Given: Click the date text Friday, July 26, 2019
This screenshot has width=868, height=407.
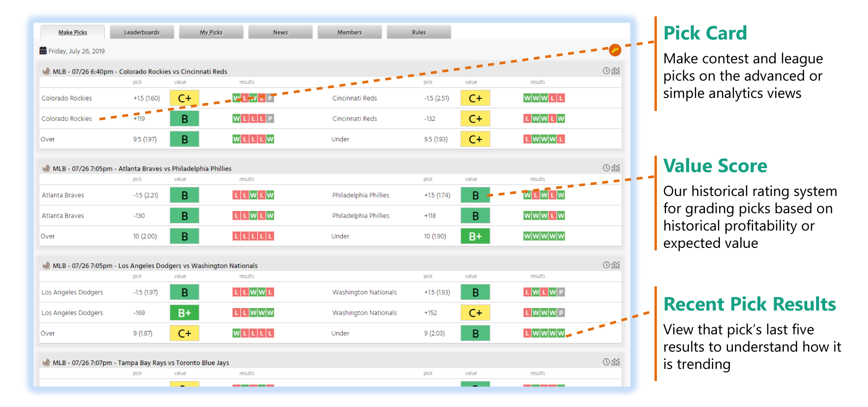Looking at the screenshot, I should point(76,51).
